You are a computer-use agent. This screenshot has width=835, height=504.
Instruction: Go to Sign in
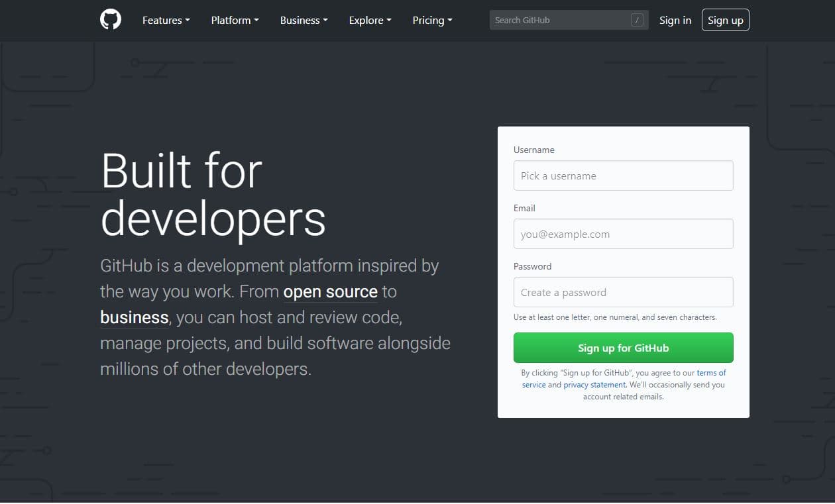tap(675, 21)
